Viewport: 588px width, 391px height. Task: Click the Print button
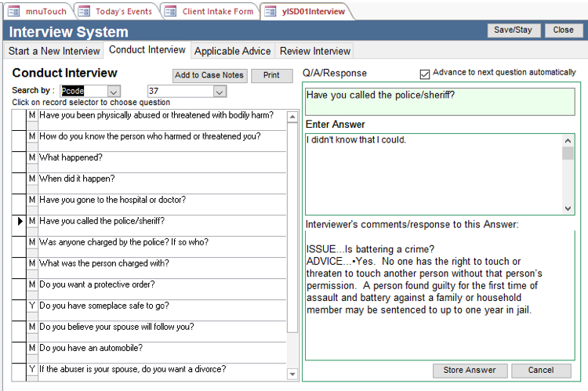click(271, 76)
